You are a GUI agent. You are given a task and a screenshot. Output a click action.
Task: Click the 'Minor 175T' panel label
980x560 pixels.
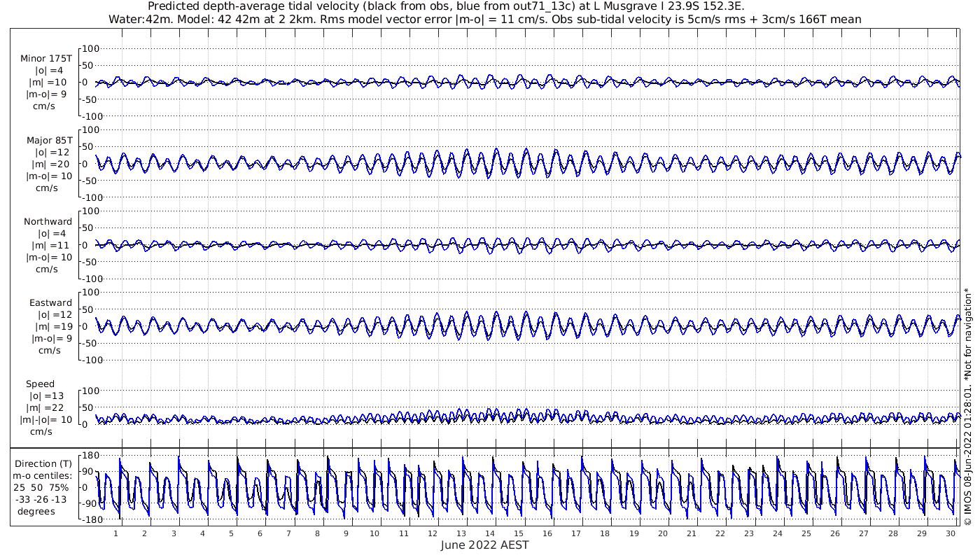46,58
